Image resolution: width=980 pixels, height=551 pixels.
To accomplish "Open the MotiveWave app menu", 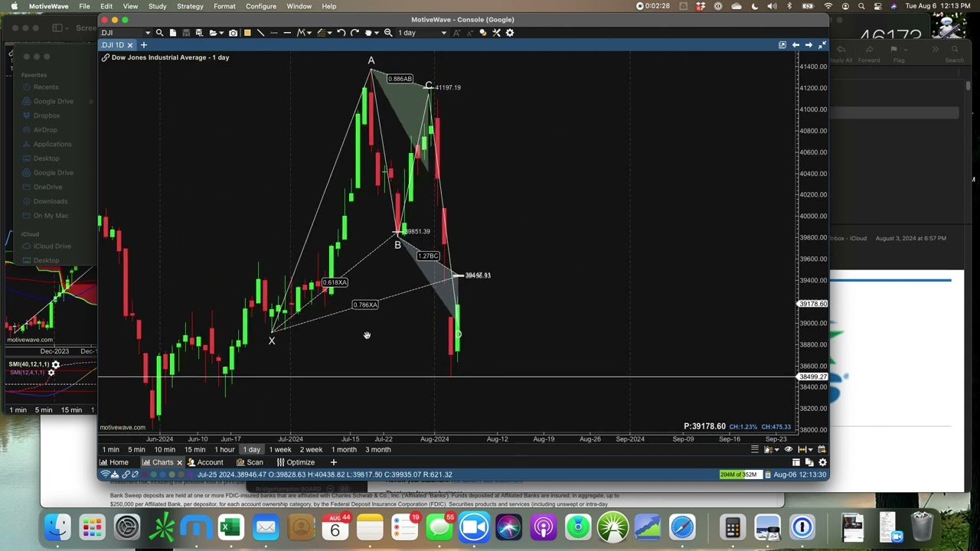I will [x=48, y=6].
